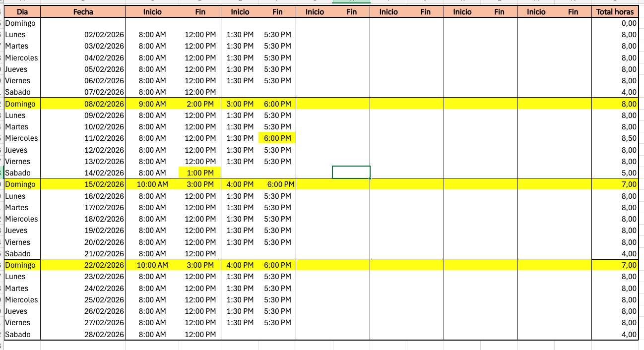This screenshot has height=350, width=644.
Task: Click the 5,00 total hours cell
Action: coord(615,173)
